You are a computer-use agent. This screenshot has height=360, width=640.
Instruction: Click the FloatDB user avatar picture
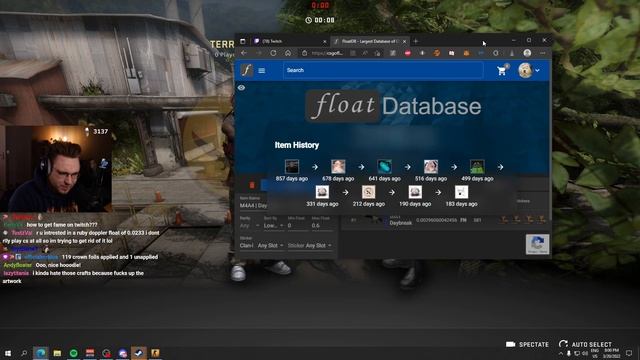tap(525, 70)
